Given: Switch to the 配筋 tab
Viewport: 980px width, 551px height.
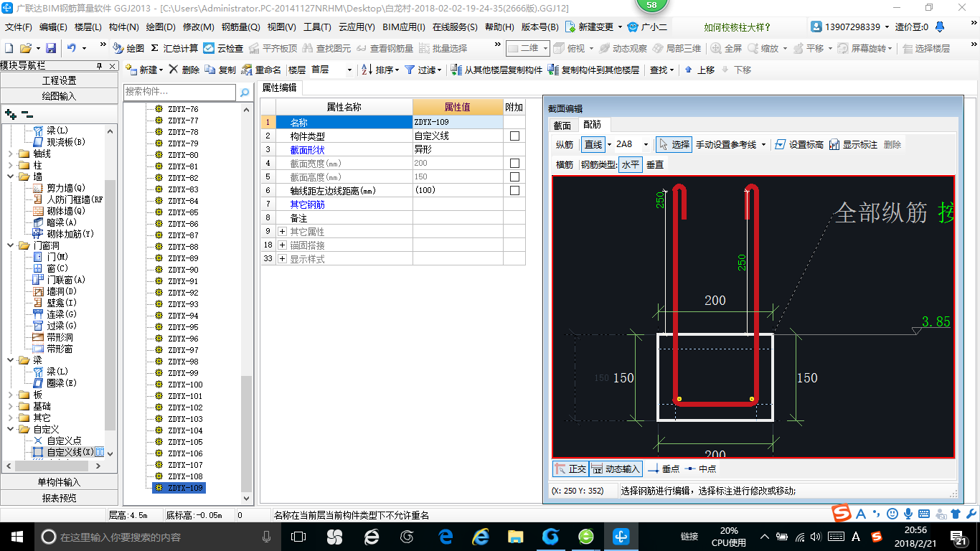Looking at the screenshot, I should pyautogui.click(x=593, y=124).
